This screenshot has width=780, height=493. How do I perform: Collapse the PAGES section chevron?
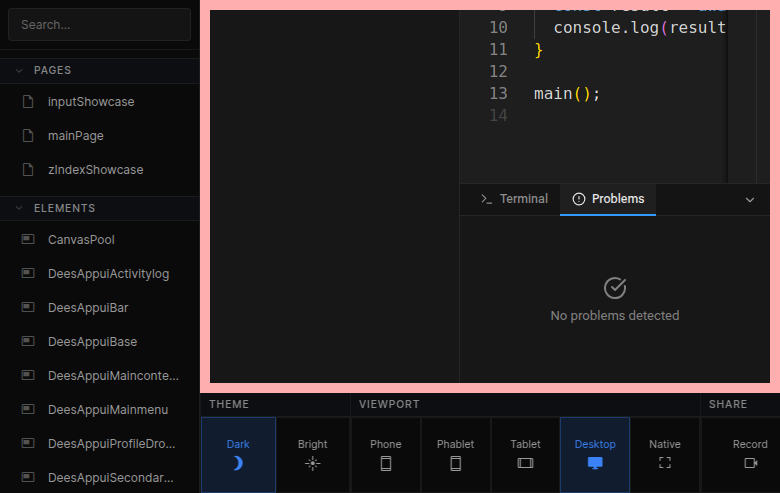point(19,71)
